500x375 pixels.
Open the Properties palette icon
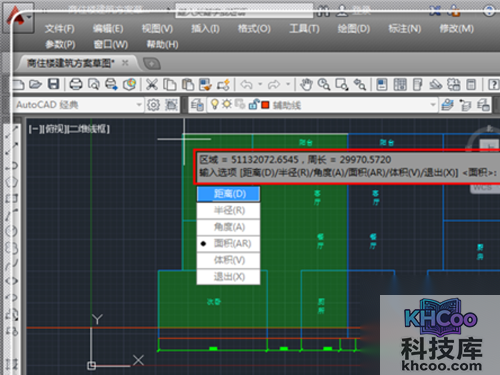coord(382,84)
